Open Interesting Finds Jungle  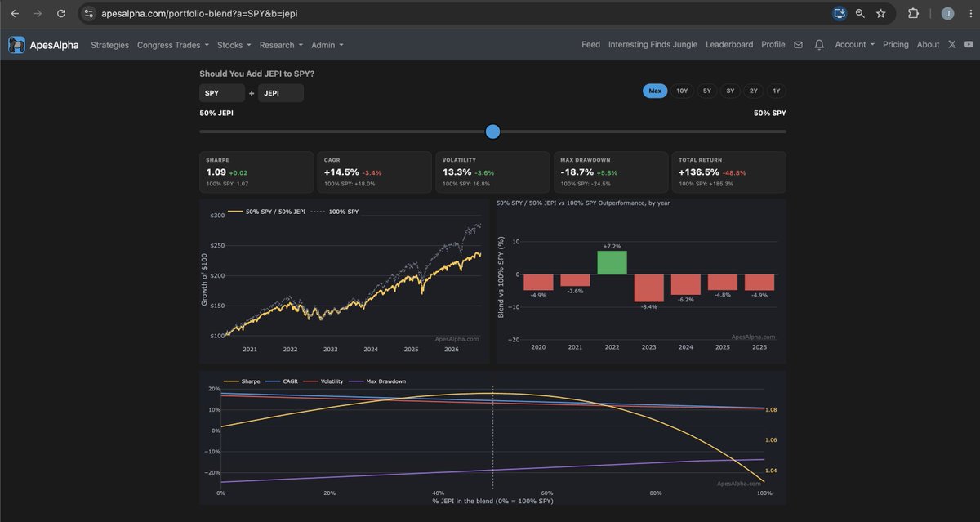click(x=653, y=45)
